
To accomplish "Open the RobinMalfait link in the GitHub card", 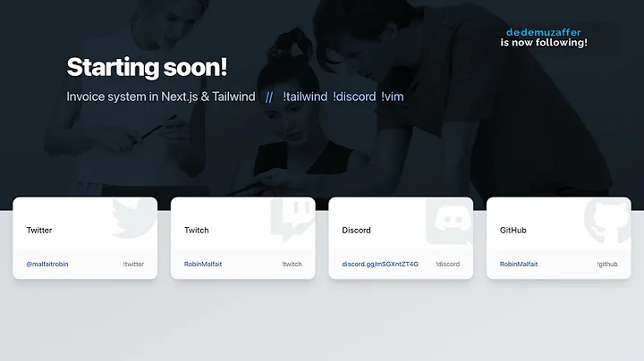I will (519, 264).
